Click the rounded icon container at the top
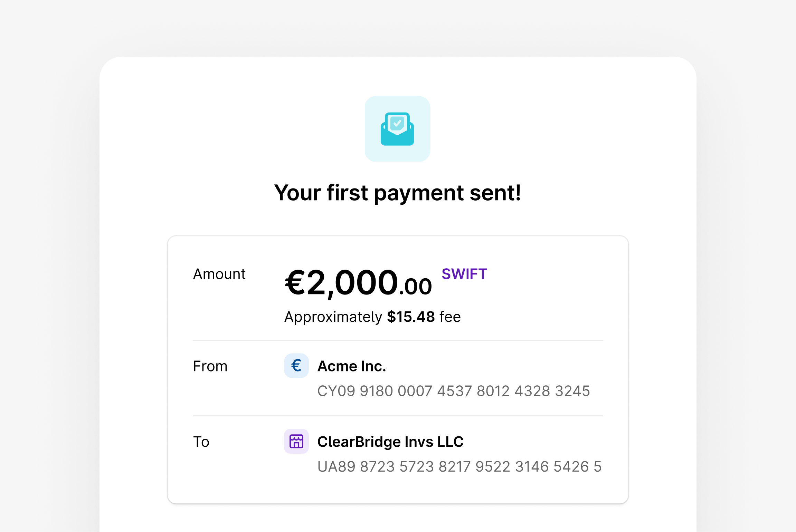The height and width of the screenshot is (532, 796). [x=398, y=129]
